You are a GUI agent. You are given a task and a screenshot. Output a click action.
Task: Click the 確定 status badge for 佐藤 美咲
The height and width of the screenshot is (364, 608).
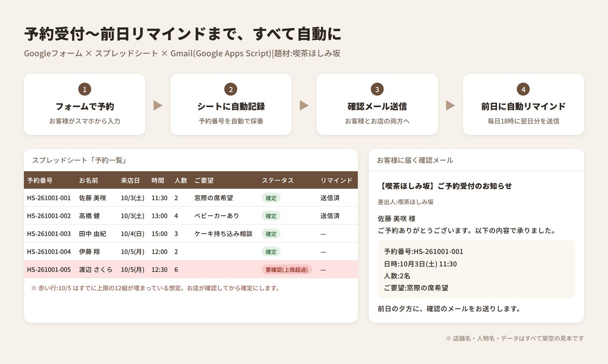pos(271,198)
